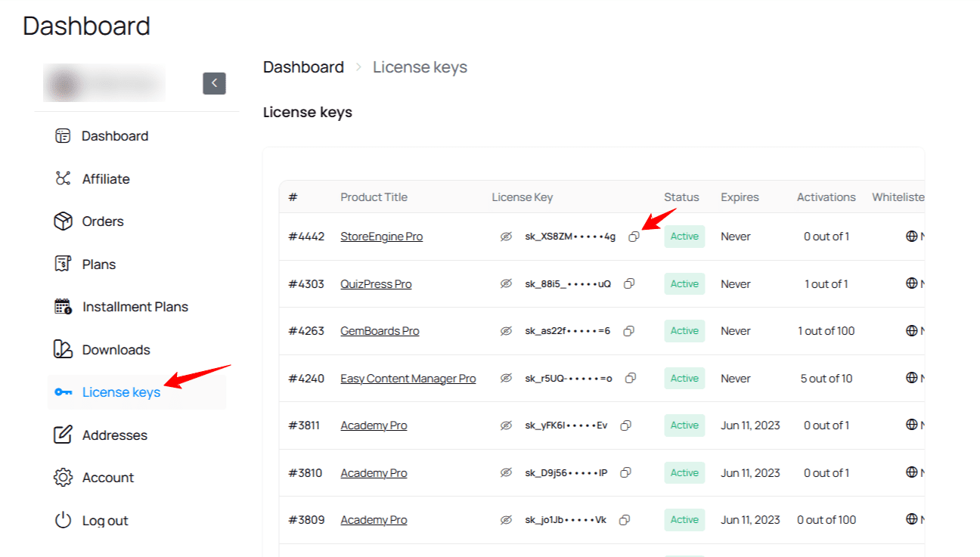Screen dimensions: 980x557
Task: Open the Academy Pro link for order #3810
Action: point(374,473)
